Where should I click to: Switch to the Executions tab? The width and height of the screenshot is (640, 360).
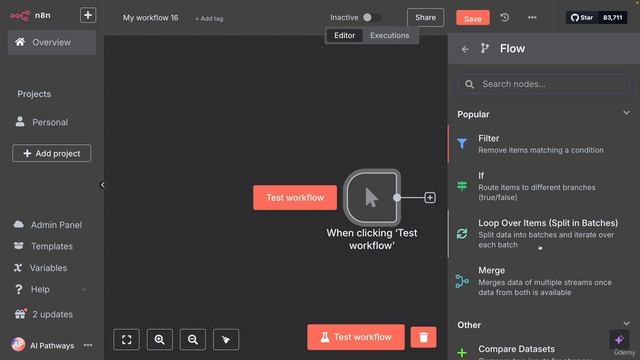(389, 36)
